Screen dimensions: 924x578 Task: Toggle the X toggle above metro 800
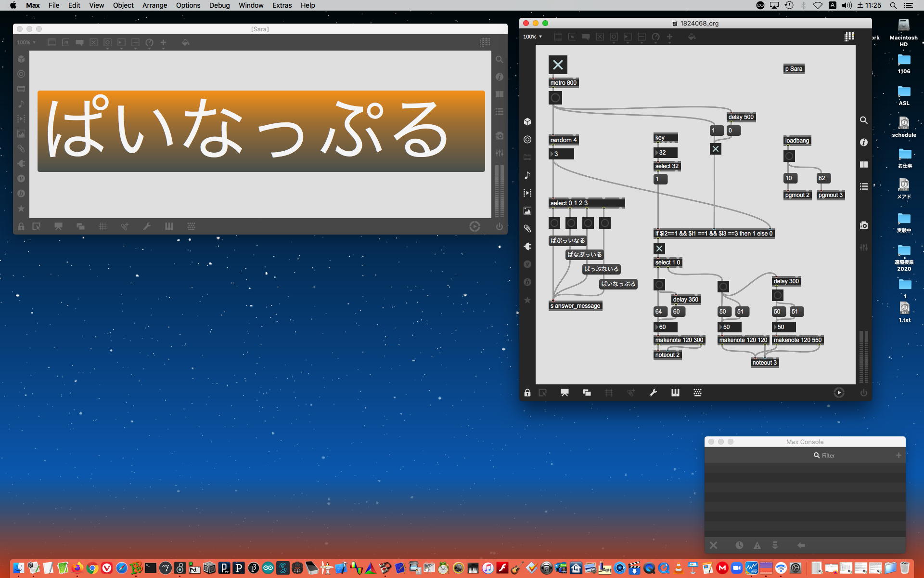click(558, 65)
